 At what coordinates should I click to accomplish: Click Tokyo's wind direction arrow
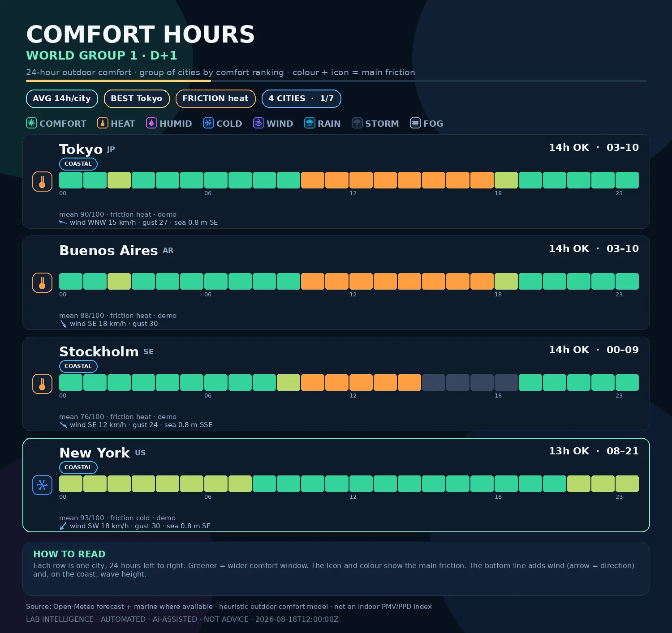[63, 222]
